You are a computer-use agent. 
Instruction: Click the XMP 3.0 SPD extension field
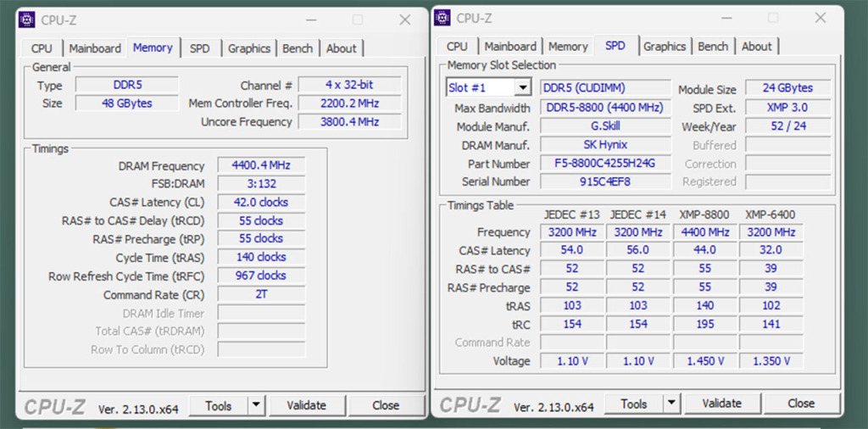788,108
